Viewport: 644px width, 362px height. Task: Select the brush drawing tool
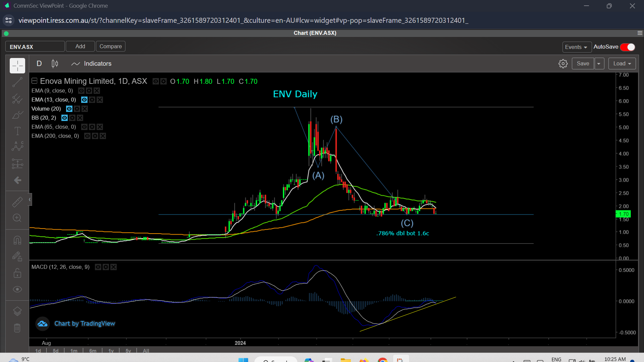pyautogui.click(x=17, y=115)
